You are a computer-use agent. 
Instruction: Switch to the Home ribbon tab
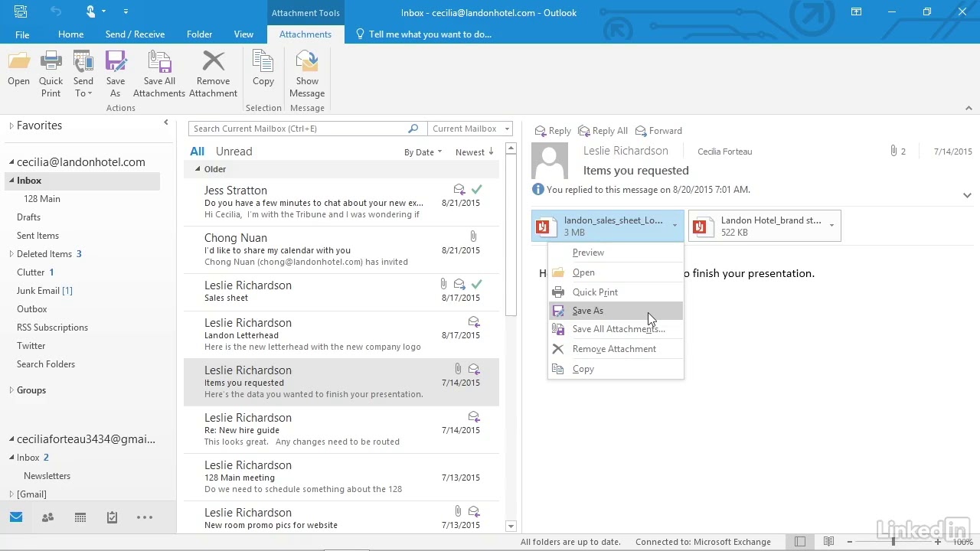pyautogui.click(x=70, y=34)
